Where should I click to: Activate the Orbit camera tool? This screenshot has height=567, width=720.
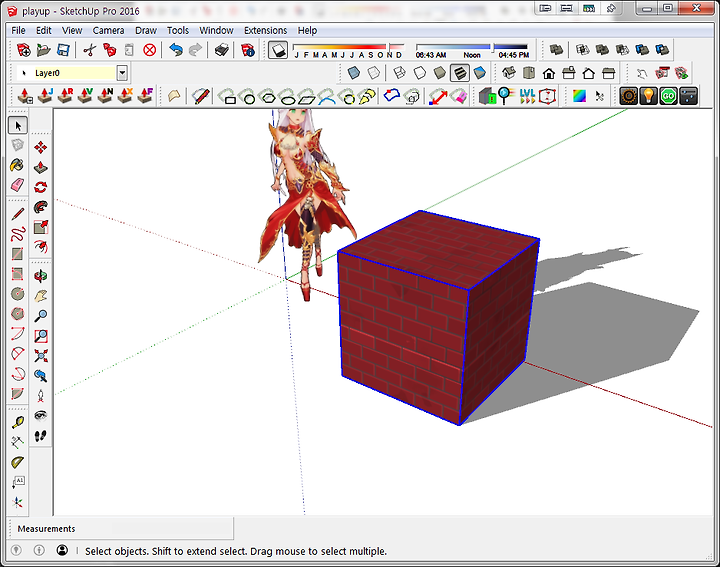click(41, 276)
